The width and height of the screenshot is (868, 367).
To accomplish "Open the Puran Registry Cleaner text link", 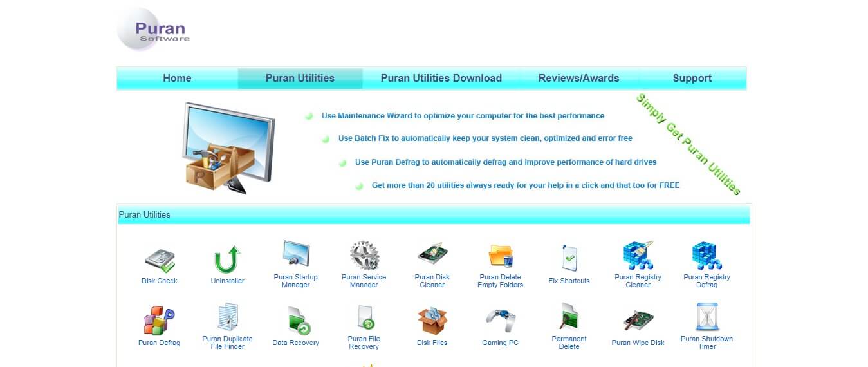I will [638, 281].
